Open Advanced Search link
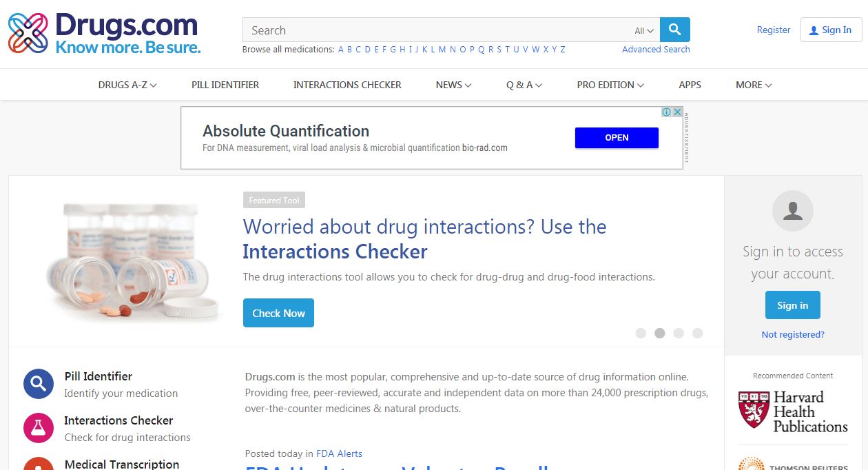This screenshot has height=470, width=868. (656, 49)
